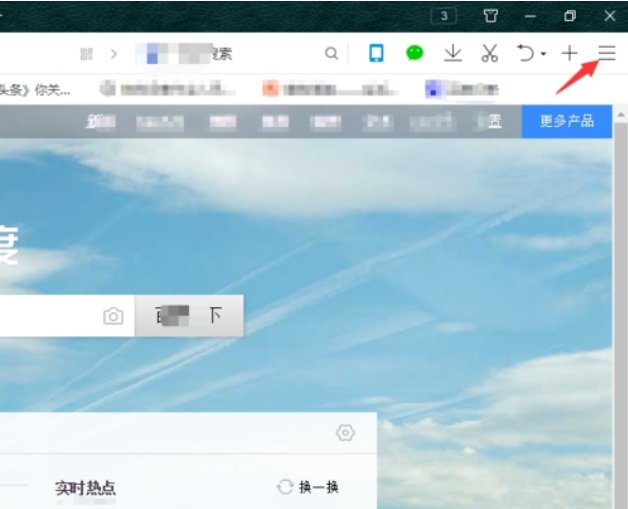Click the blue mobile phone icon

pos(376,53)
